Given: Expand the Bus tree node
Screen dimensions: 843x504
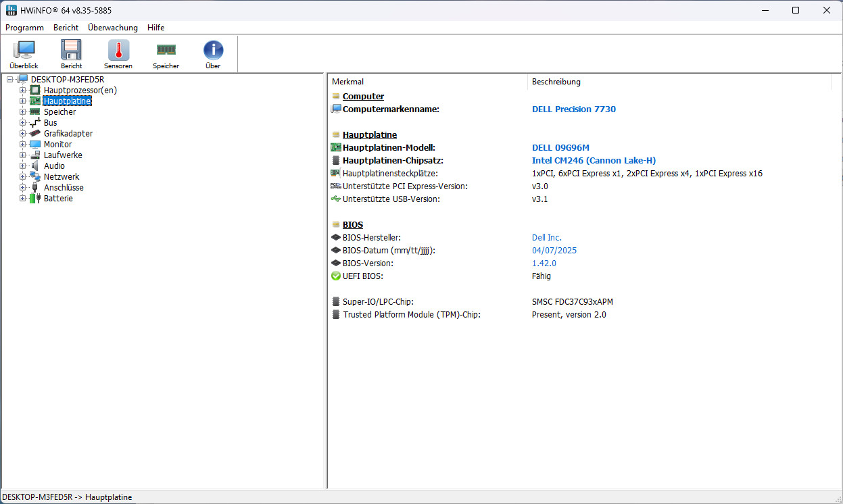Looking at the screenshot, I should pos(23,123).
